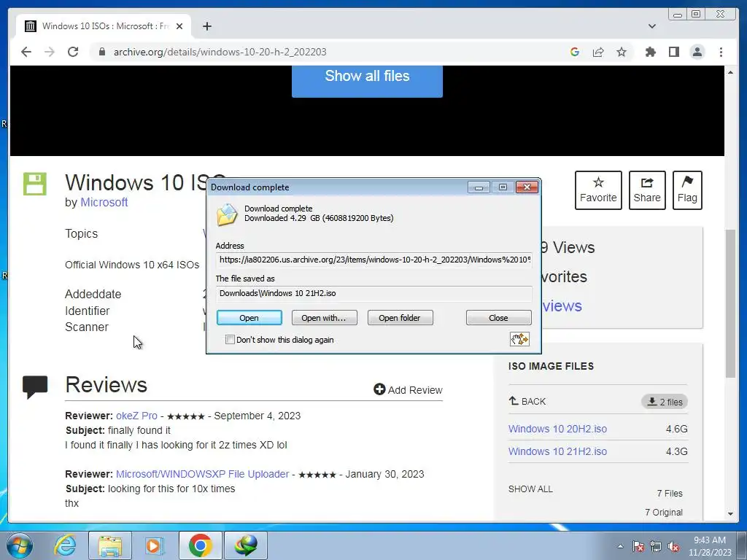Click the 2 files download badge
Screen dimensions: 747x560
(665, 402)
